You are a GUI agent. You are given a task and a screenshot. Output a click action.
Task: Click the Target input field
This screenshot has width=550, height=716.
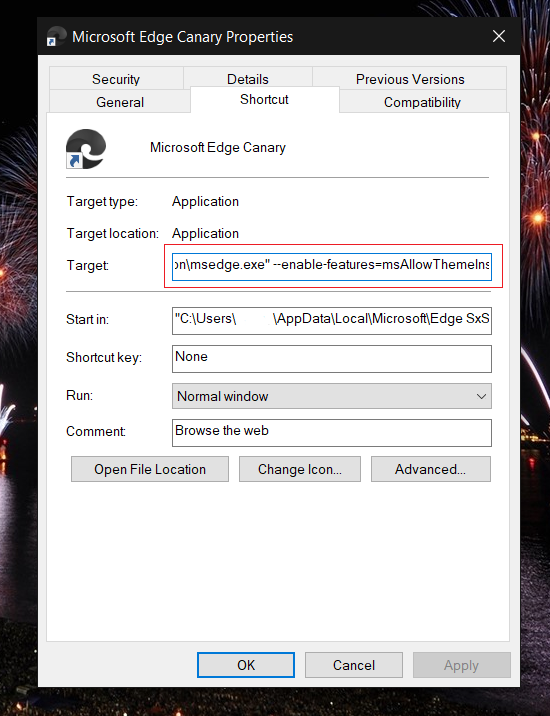(x=332, y=266)
